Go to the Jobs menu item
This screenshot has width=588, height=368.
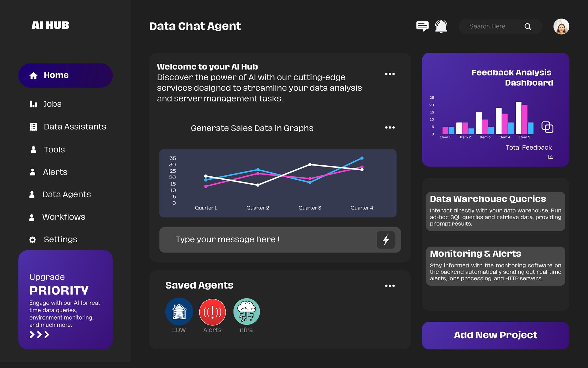point(52,104)
